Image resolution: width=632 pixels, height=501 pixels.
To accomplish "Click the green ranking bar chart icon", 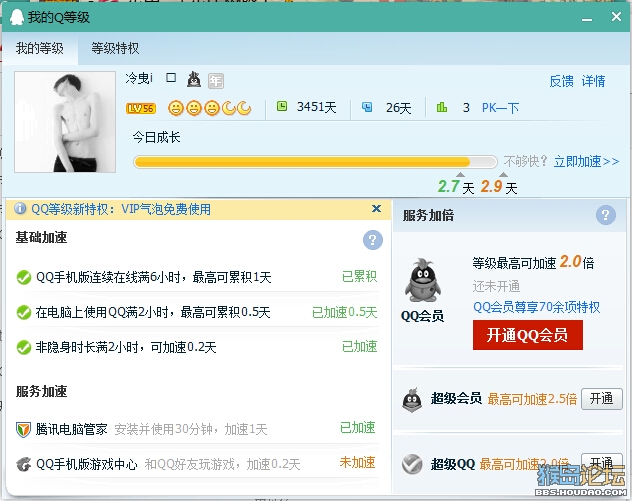I will click(x=442, y=107).
